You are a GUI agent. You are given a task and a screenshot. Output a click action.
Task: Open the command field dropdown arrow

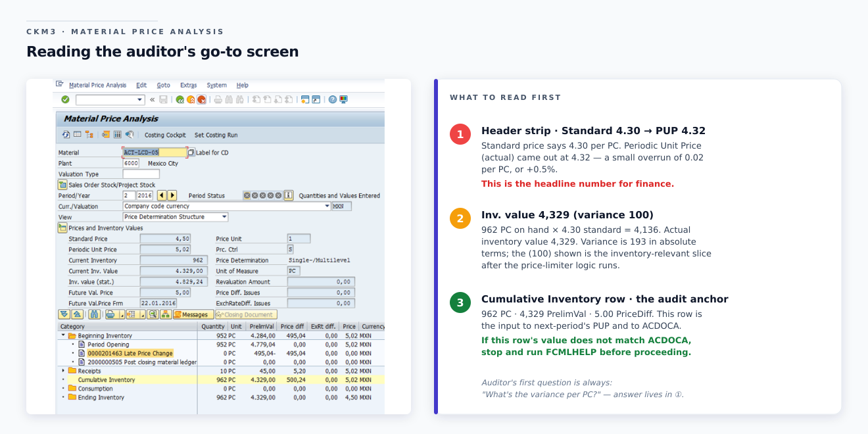[140, 99]
